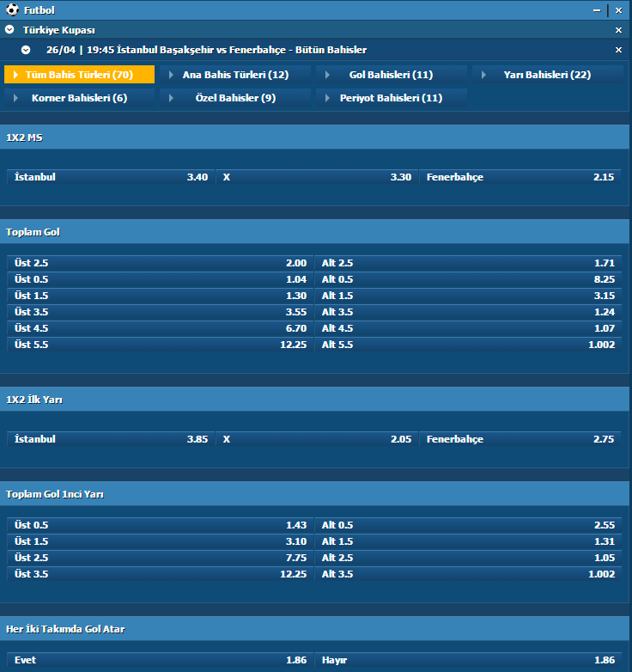The image size is (632, 672).
Task: Pick draw X at 3.30 in 1X2 MS
Action: pos(317,177)
